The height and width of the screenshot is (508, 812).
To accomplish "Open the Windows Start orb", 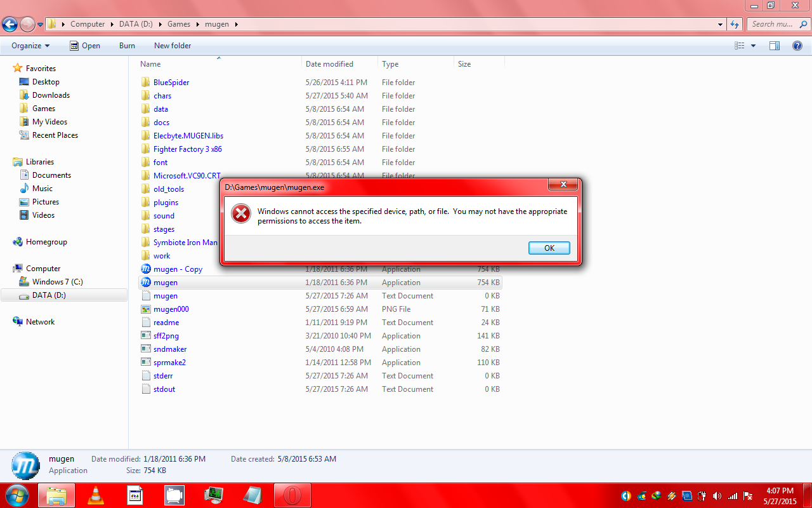I will 17,495.
